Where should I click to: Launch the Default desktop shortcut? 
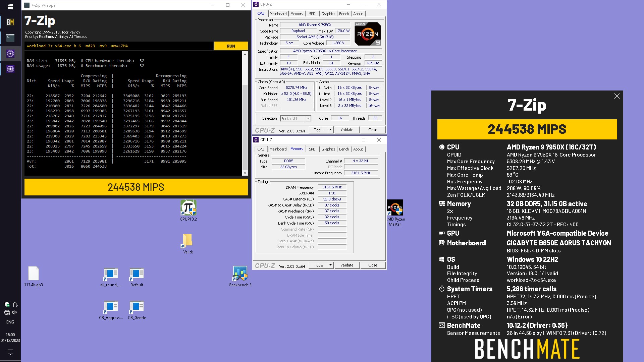click(x=137, y=277)
